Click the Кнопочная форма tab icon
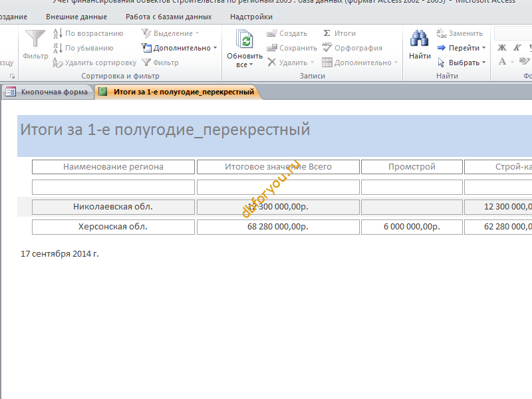Image resolution: width=532 pixels, height=399 pixels. pyautogui.click(x=11, y=92)
